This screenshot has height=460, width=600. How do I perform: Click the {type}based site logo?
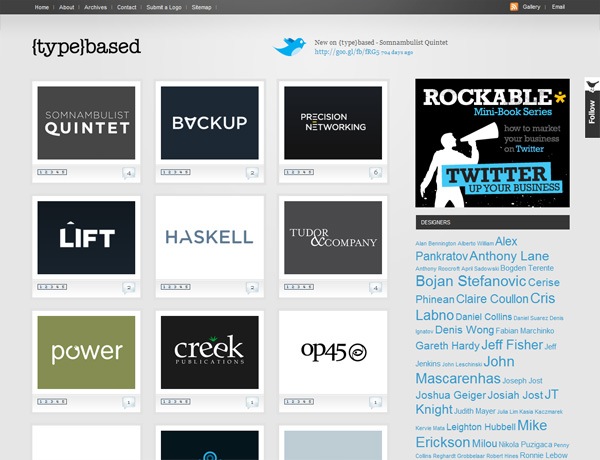[86, 47]
